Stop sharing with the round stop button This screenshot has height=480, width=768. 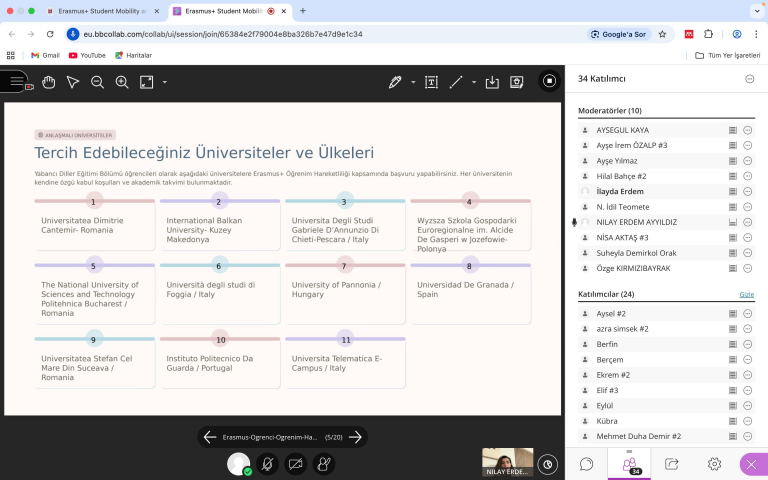pos(548,81)
